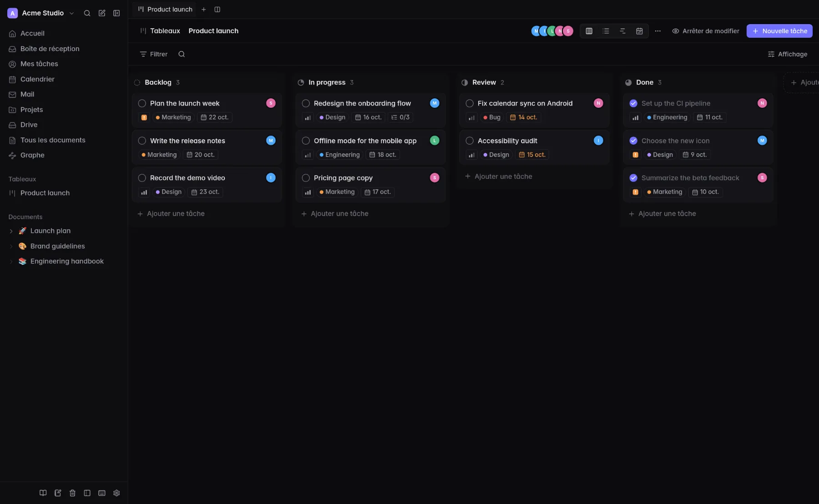The image size is (819, 504).
Task: Check off Redesign the onboarding flow
Action: (306, 103)
